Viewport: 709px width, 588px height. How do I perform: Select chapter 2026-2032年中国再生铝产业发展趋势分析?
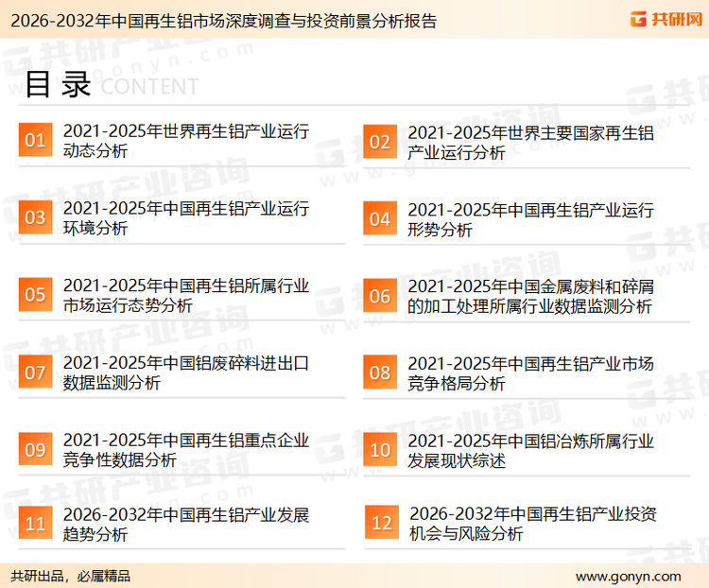click(x=186, y=525)
